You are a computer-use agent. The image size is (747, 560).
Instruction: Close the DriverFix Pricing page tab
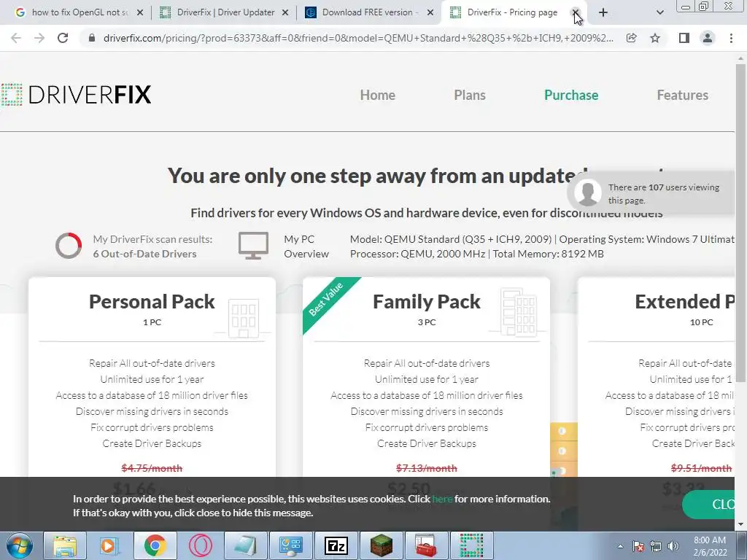[575, 12]
